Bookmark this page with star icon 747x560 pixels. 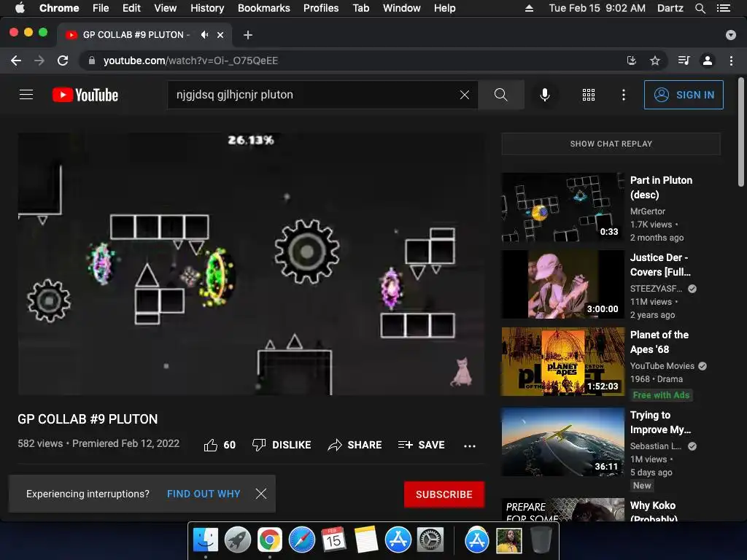[655, 61]
